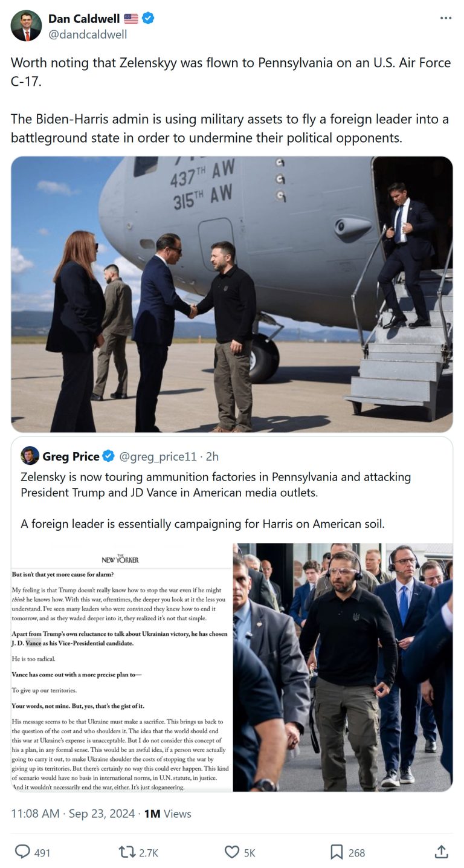Click the Greg Price display name

point(71,456)
